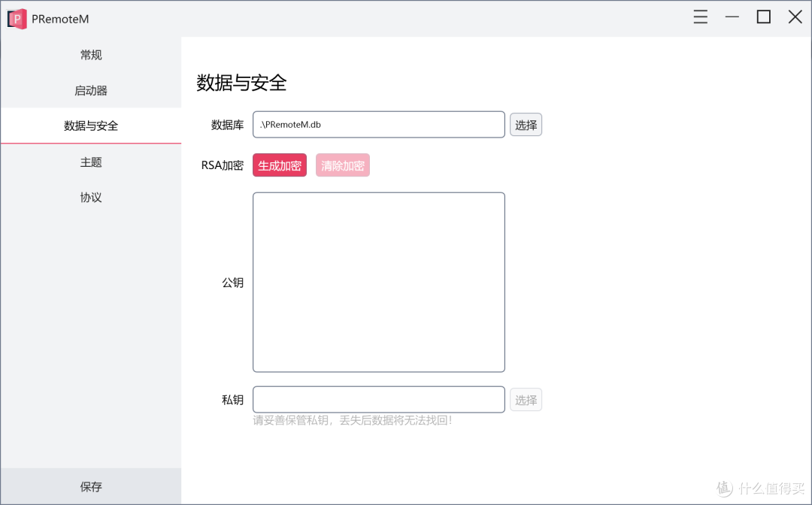The width and height of the screenshot is (812, 505).
Task: Click the 数据库 label
Action: coord(228,125)
